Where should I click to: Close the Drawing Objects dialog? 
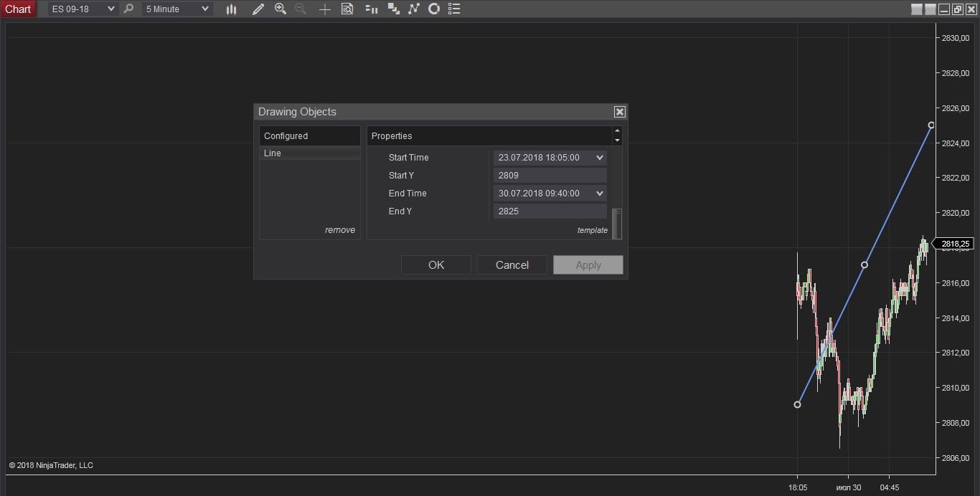point(620,112)
